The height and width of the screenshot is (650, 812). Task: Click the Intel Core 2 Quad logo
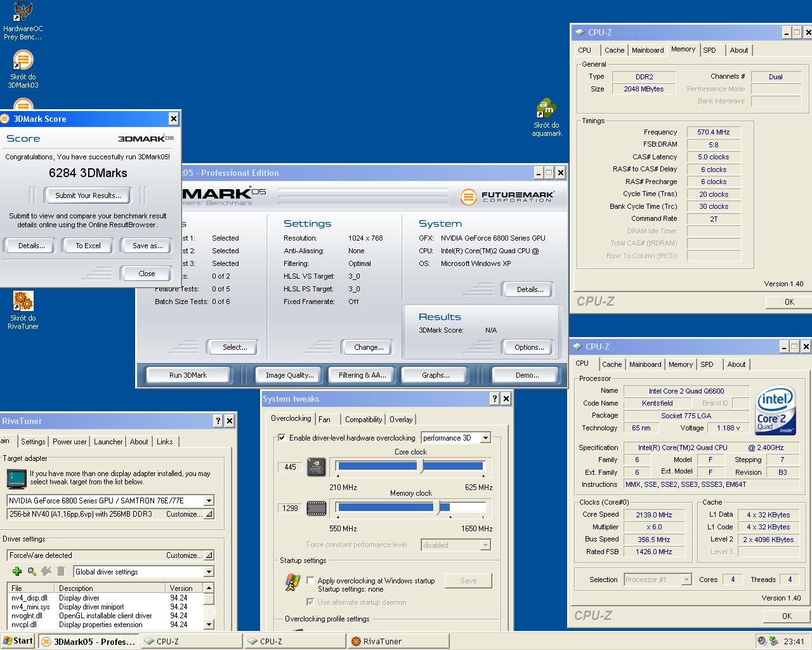pyautogui.click(x=775, y=410)
